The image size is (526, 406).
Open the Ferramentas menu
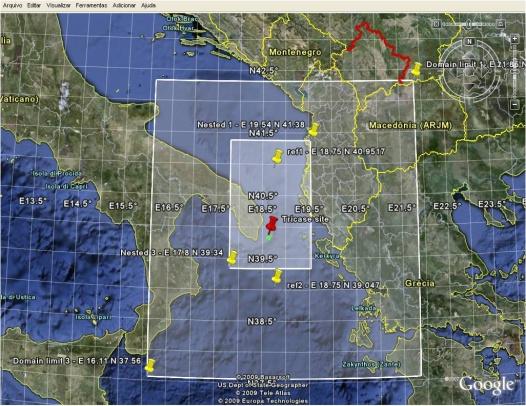point(91,5)
